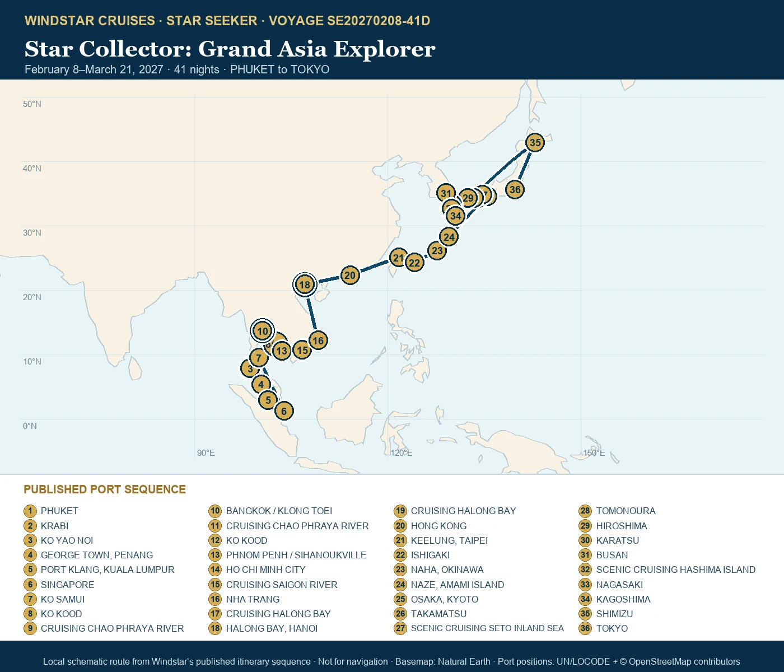Viewport: 784px width, 672px height.
Task: Click map marker 22 for Ishigaki
Action: tap(414, 263)
